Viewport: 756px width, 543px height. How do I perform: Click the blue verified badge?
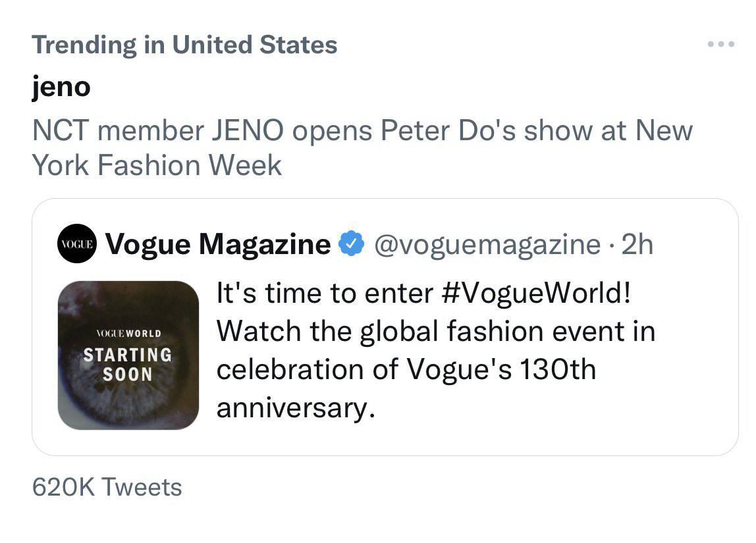pyautogui.click(x=352, y=244)
